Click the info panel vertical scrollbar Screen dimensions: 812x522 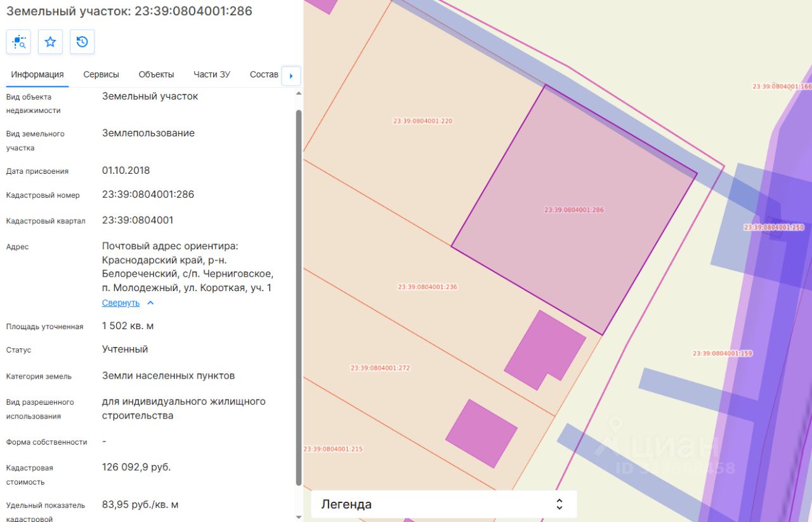click(299, 296)
